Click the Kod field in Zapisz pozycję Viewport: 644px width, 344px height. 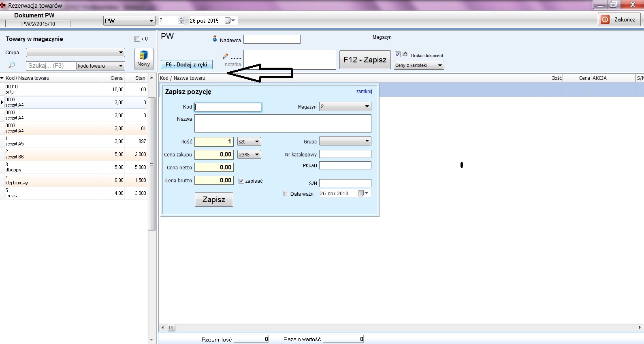pyautogui.click(x=228, y=107)
